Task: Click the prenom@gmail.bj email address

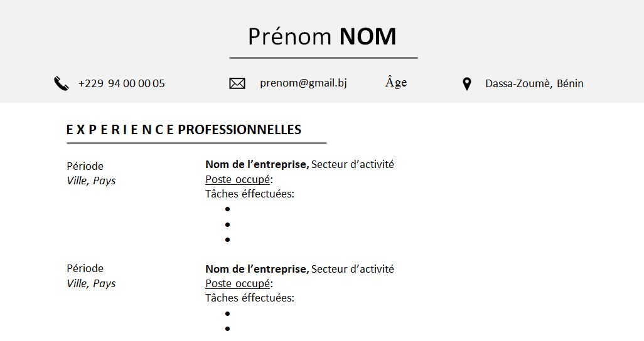Action: (303, 83)
